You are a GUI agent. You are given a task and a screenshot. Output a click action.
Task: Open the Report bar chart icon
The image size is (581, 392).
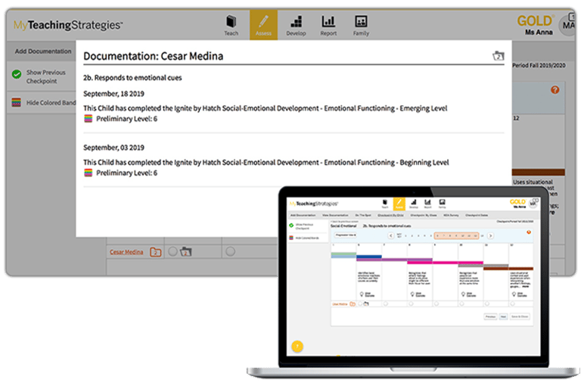[x=328, y=24]
